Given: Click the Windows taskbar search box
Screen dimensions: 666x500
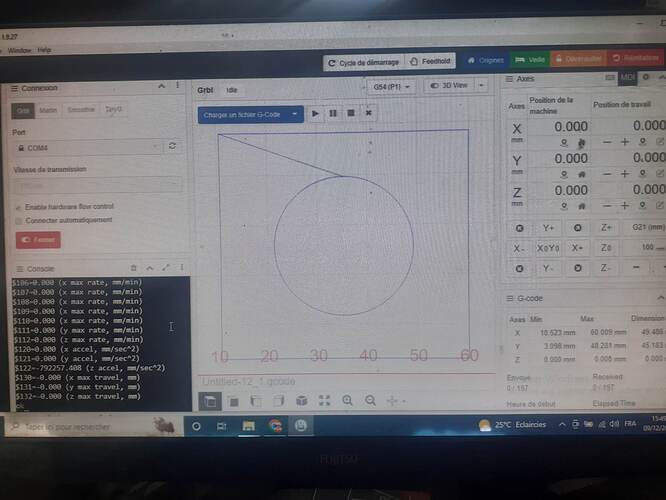Looking at the screenshot, I should point(94,426).
